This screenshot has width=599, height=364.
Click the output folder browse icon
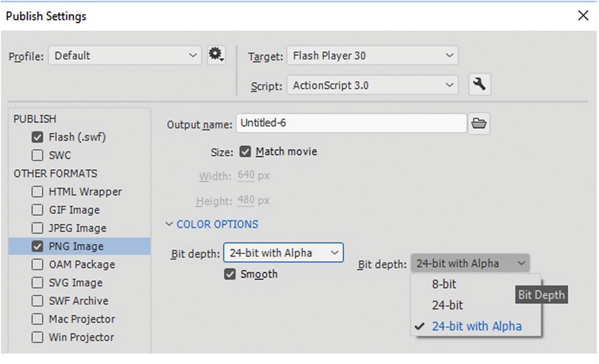coord(478,124)
